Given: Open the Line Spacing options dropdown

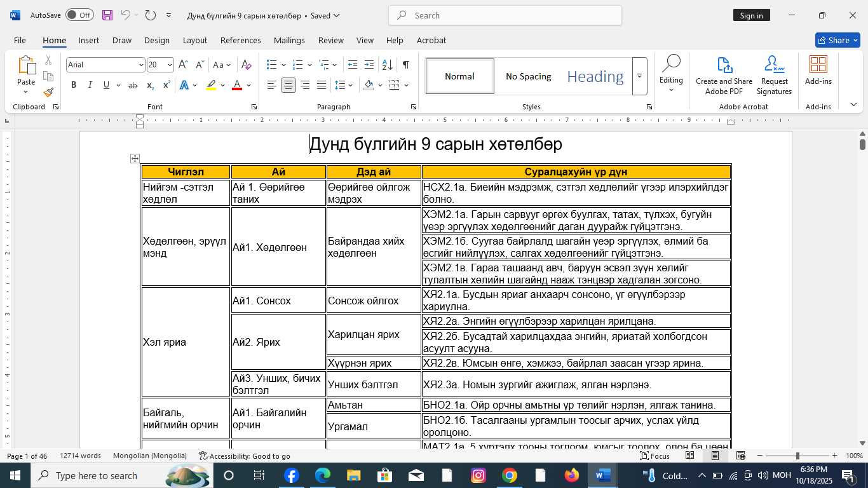Looking at the screenshot, I should coord(343,85).
